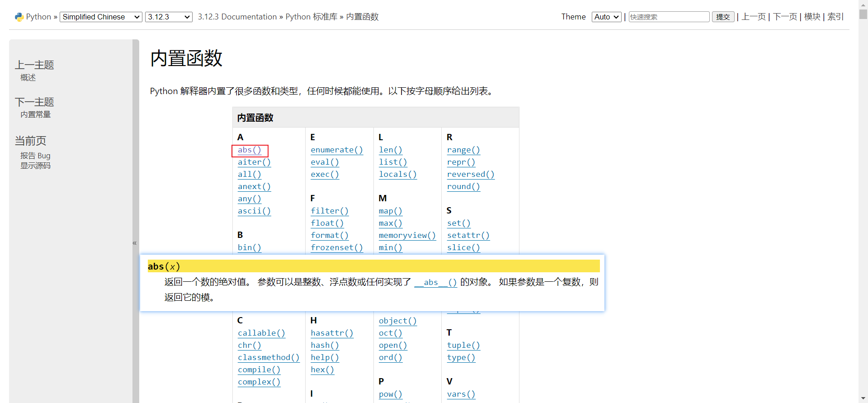
Task: Open the 3.12.3 version dropdown
Action: [169, 17]
